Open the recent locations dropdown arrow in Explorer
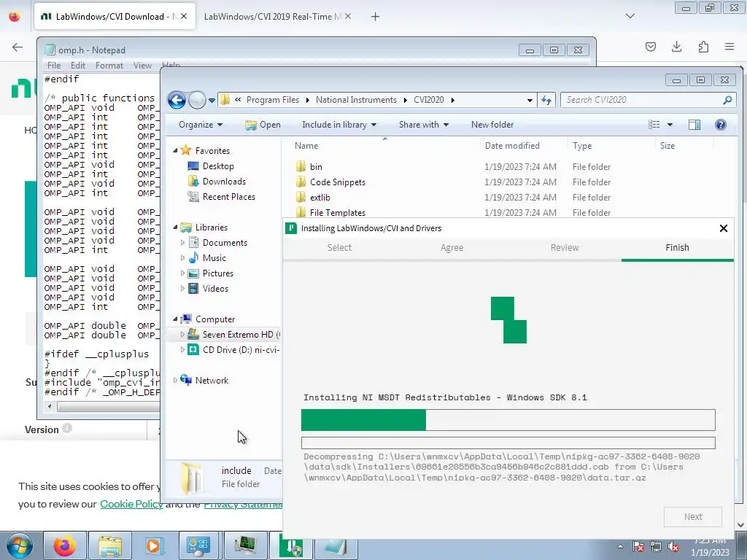 pyautogui.click(x=212, y=100)
